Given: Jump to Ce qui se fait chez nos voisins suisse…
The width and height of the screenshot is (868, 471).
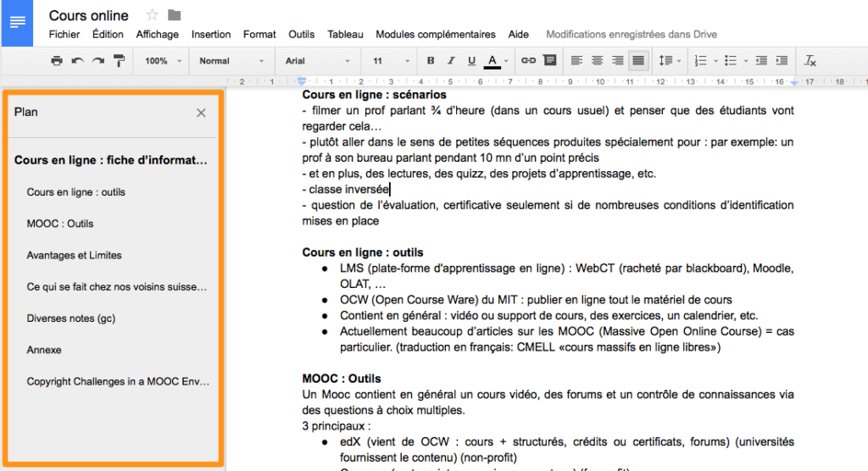Looking at the screenshot, I should click(x=117, y=286).
